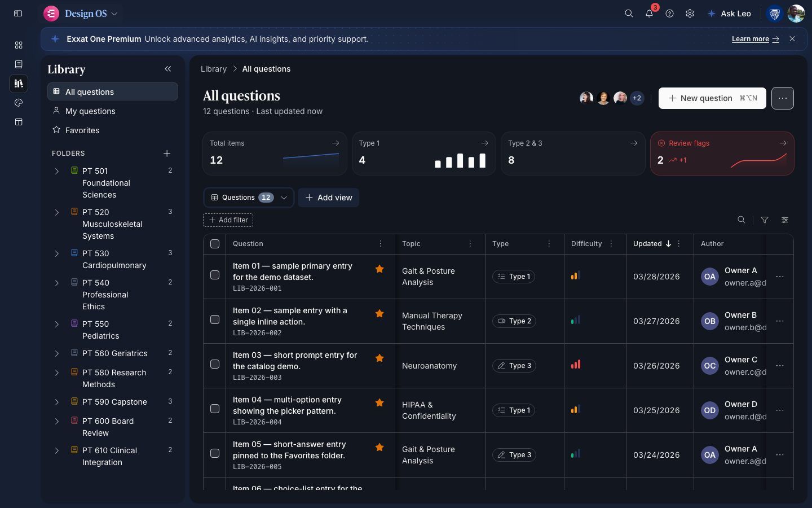The width and height of the screenshot is (812, 508).
Task: Toggle favorite star on Item 03
Action: [379, 358]
